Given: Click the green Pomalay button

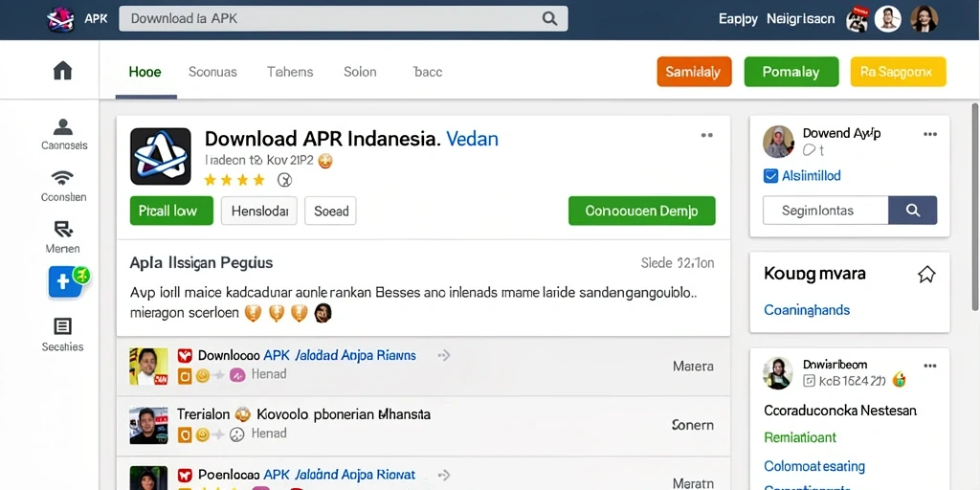Looking at the screenshot, I should click(x=791, y=72).
